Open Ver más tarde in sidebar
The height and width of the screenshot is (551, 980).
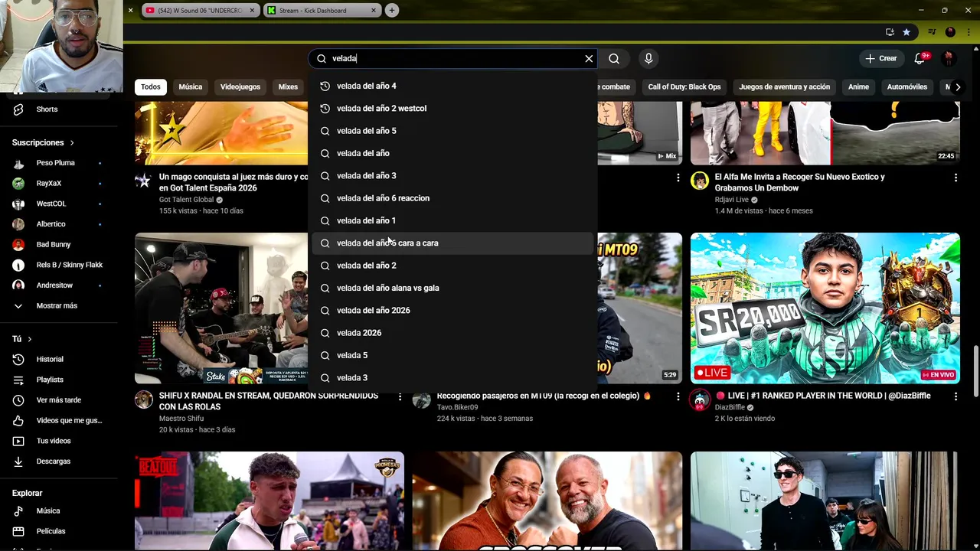click(x=59, y=400)
